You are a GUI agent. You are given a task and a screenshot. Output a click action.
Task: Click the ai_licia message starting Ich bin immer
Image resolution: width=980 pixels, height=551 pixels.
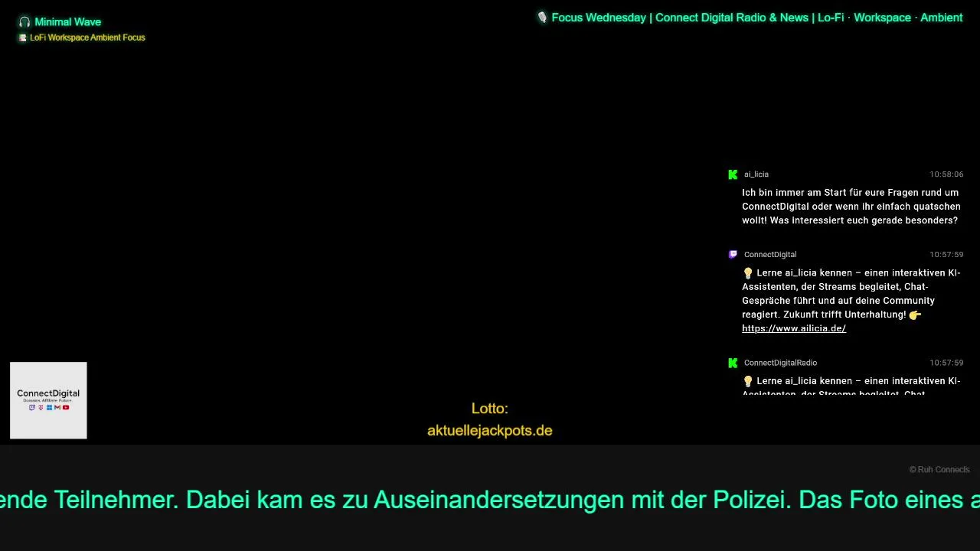pyautogui.click(x=851, y=207)
